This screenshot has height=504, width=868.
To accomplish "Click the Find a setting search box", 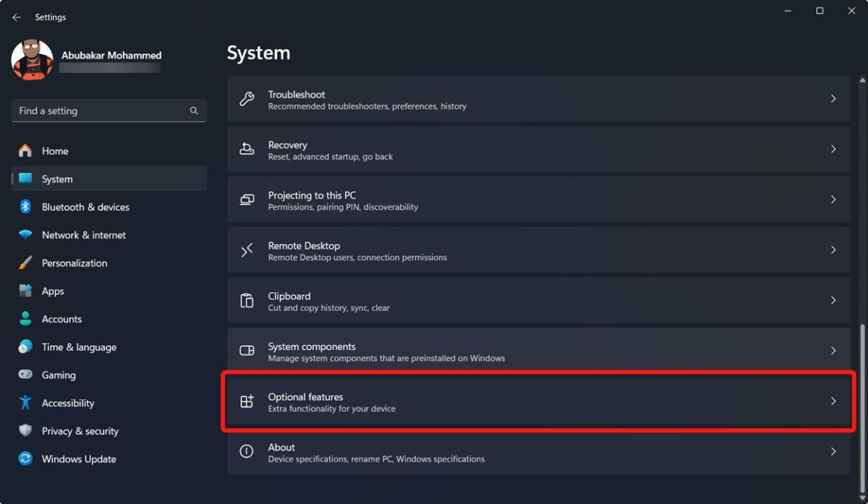I will click(101, 111).
